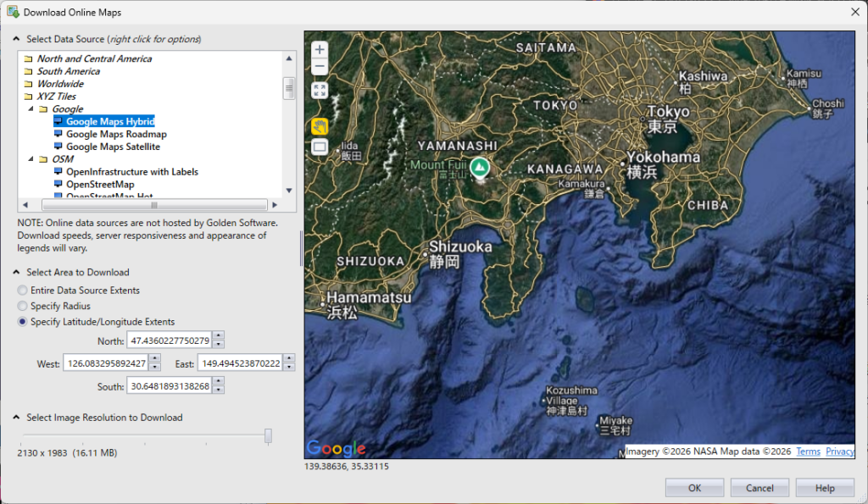The image size is (868, 504).
Task: Click the Cancel button
Action: tap(759, 488)
